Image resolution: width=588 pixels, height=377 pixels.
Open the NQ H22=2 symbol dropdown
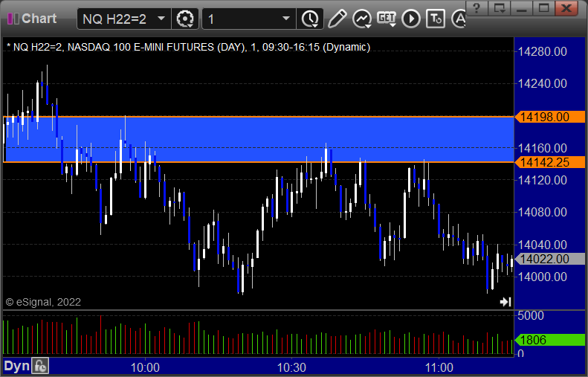point(161,19)
